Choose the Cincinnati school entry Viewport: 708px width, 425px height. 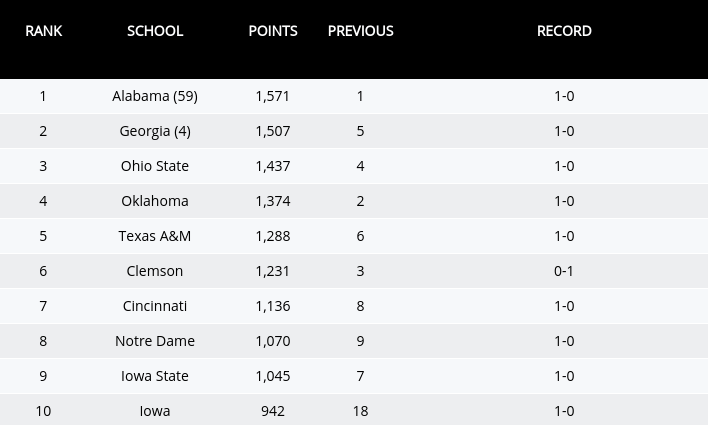[x=155, y=306]
